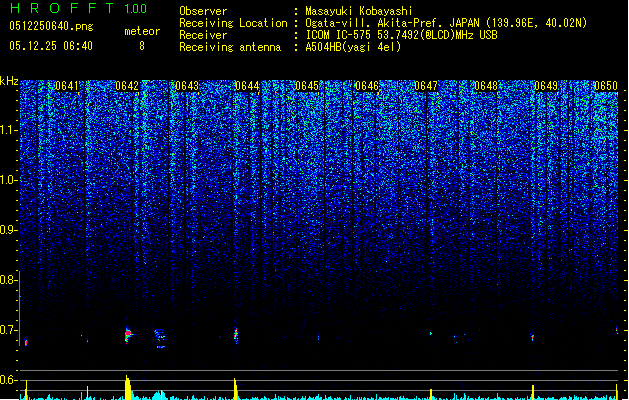
Task: Click the 0643 time marker
Action: [x=187, y=86]
